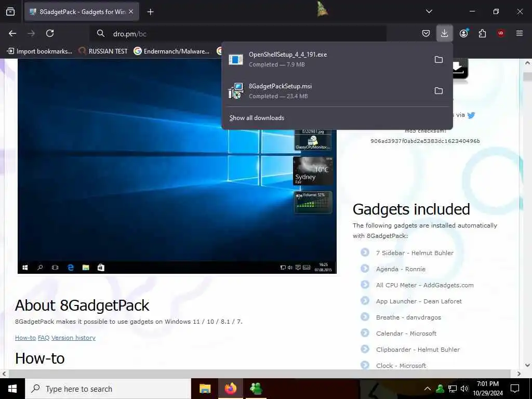This screenshot has width=532, height=399.
Task: Show hidden system tray icons
Action: 428,389
